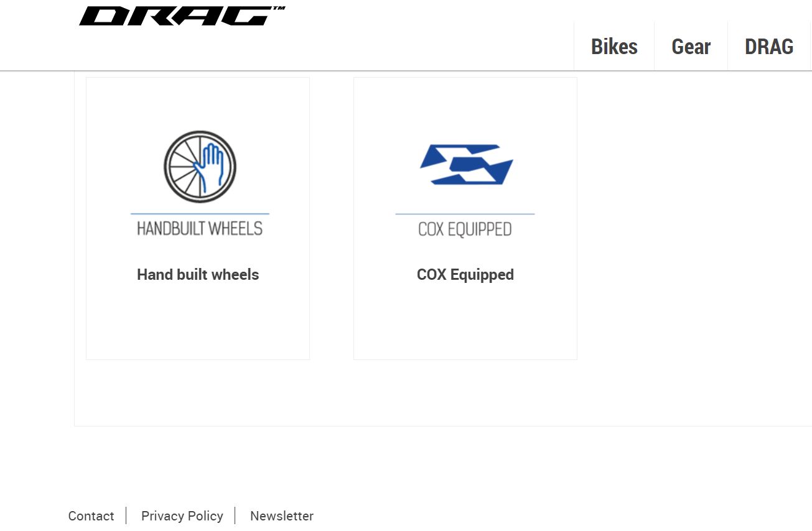This screenshot has width=812, height=531.
Task: Click the thin line above COX EQUIPPED caption
Action: 465,214
